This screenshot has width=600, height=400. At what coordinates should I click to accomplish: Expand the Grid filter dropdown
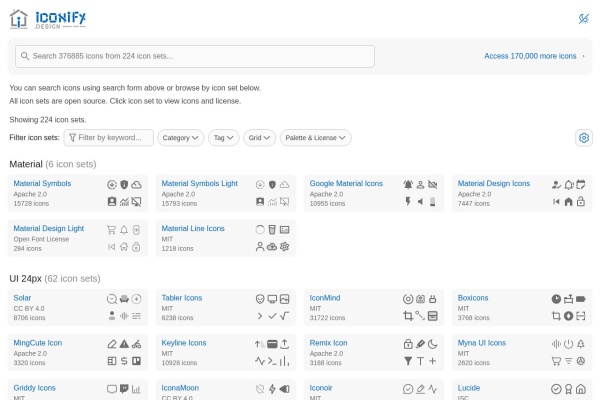pos(259,138)
